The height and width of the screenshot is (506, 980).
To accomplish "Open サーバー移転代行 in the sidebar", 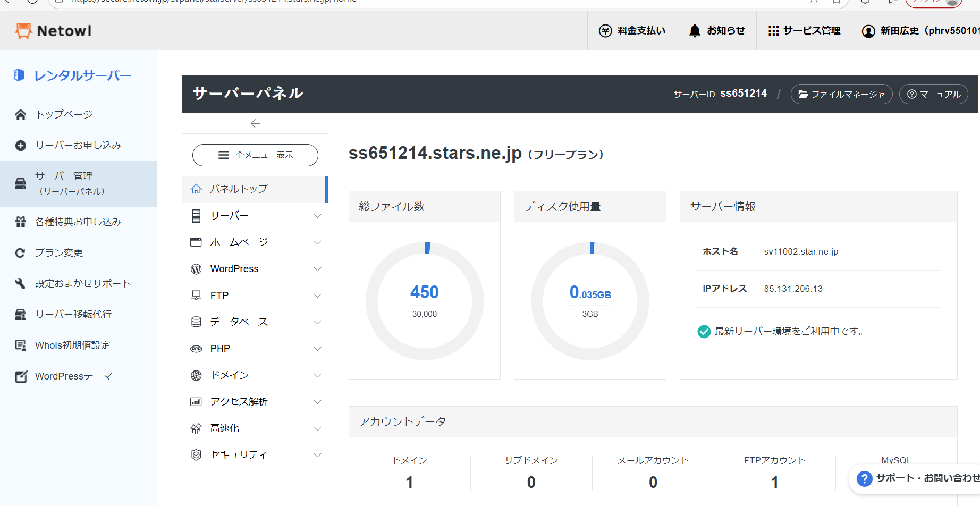I will (79, 315).
